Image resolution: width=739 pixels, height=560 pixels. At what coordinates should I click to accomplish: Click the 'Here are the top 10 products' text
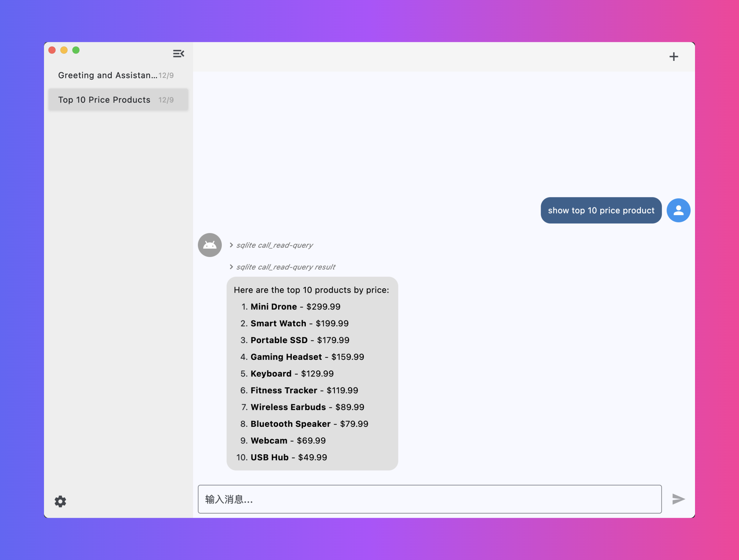[311, 290]
